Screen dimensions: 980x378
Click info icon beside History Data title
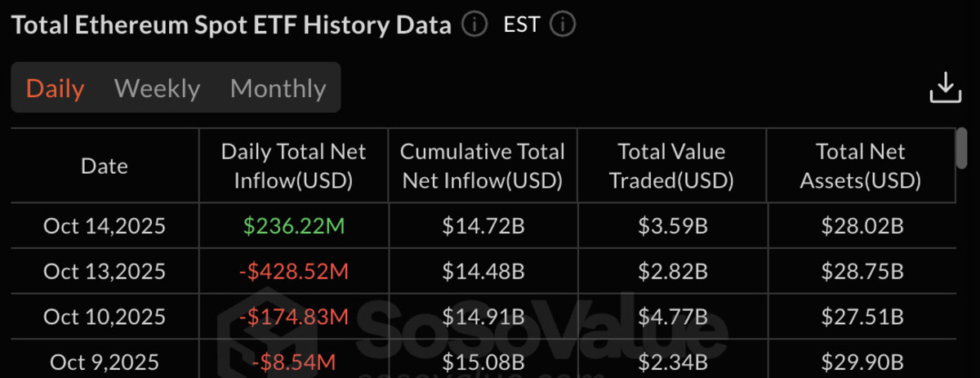[x=474, y=24]
